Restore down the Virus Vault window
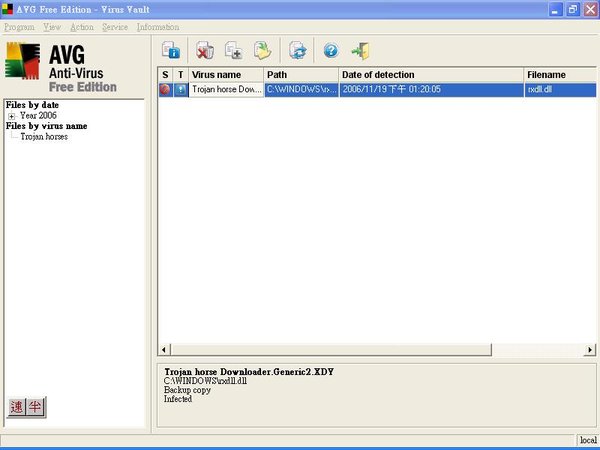The width and height of the screenshot is (600, 450). click(573, 10)
